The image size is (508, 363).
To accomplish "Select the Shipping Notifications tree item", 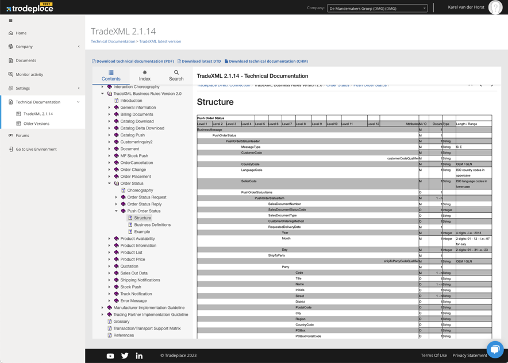I will [140, 280].
